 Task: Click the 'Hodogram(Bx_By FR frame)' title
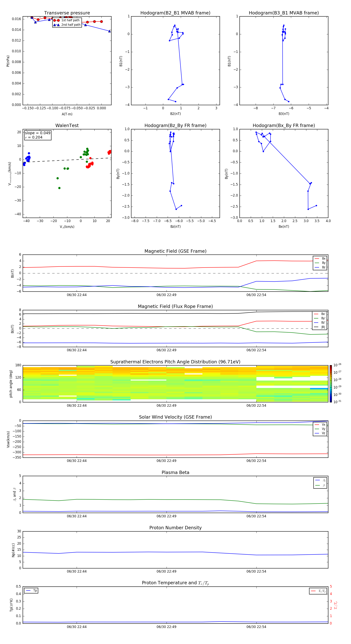284,125
